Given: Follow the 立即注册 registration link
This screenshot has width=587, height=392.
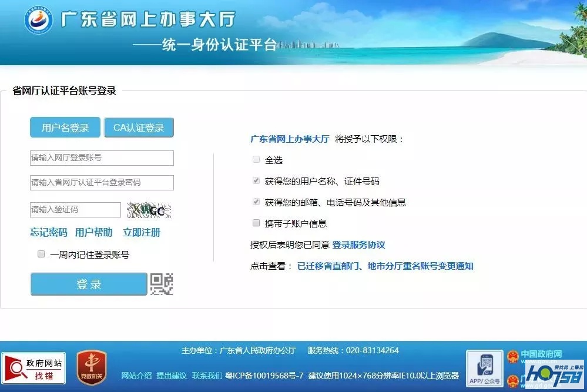Looking at the screenshot, I should pos(142,233).
